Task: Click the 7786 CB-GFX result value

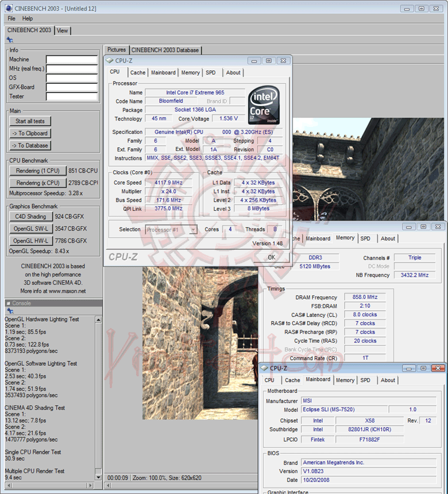Action: (x=71, y=241)
